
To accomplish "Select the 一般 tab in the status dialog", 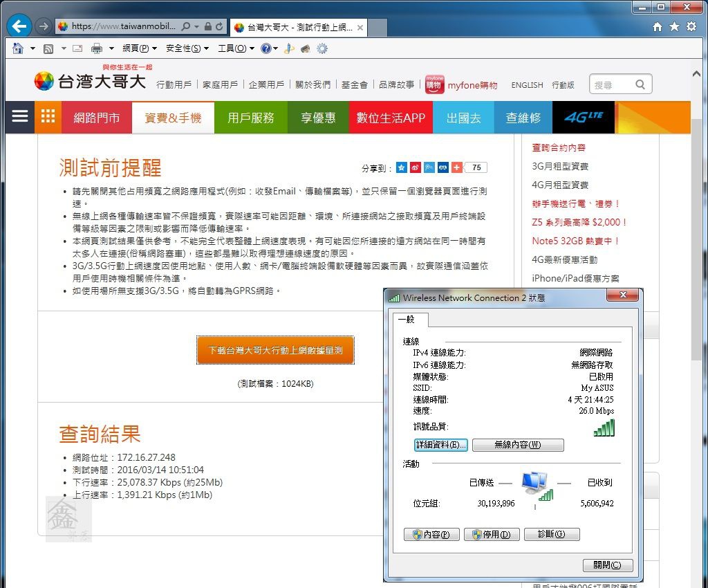I will tap(410, 320).
